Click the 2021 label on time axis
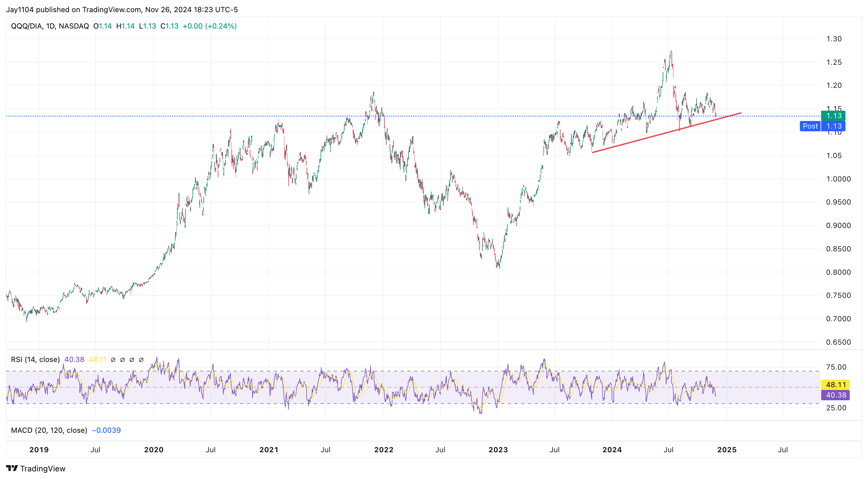Viewport: 868px width, 479px height. (269, 450)
